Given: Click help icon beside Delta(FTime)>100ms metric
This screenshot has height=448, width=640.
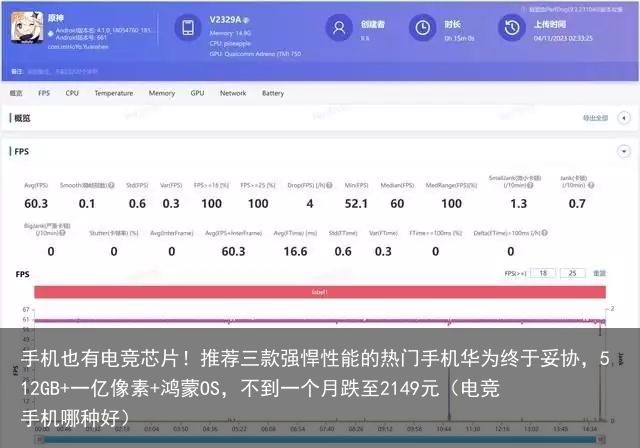Looking at the screenshot, I should 544,233.
